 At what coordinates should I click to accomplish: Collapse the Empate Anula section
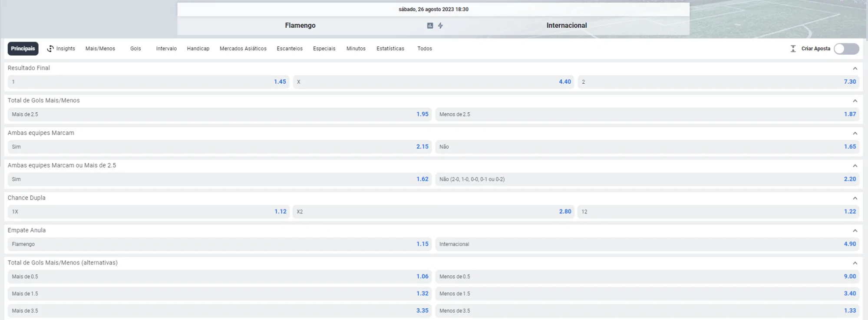point(855,231)
